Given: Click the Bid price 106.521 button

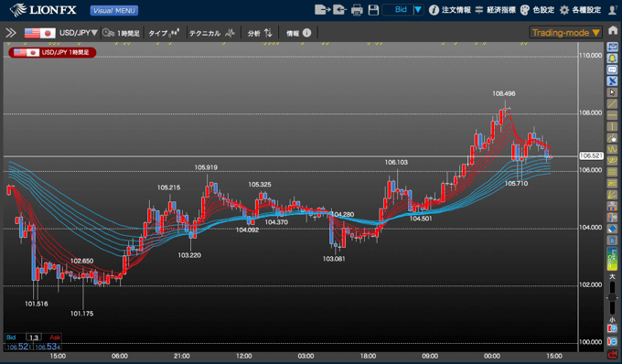Looking at the screenshot, I should [18, 347].
